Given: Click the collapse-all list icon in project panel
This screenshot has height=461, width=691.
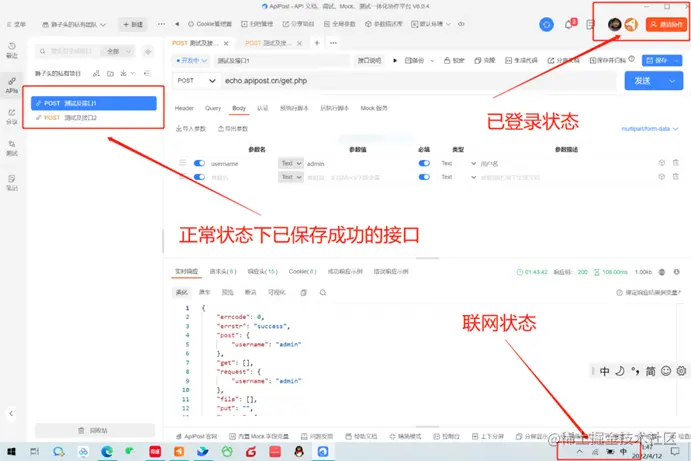Looking at the screenshot, I should point(147,73).
